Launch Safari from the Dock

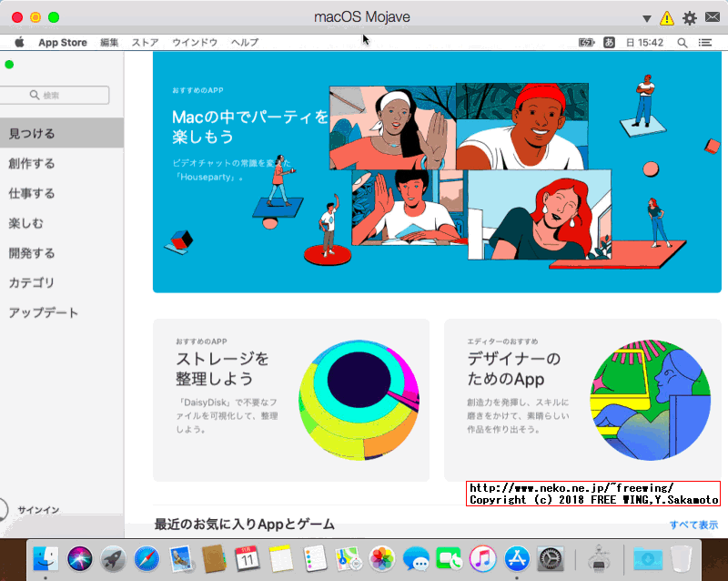[146, 558]
